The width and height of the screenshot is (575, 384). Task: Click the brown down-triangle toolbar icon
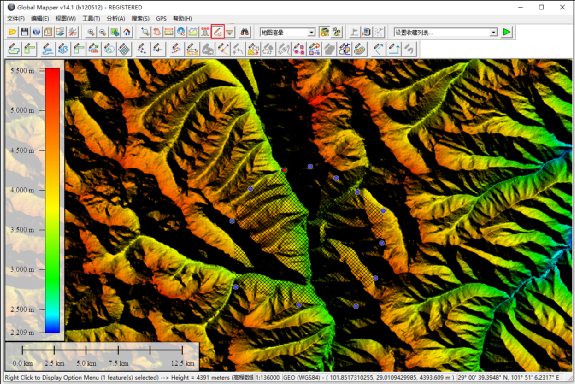coord(230,32)
